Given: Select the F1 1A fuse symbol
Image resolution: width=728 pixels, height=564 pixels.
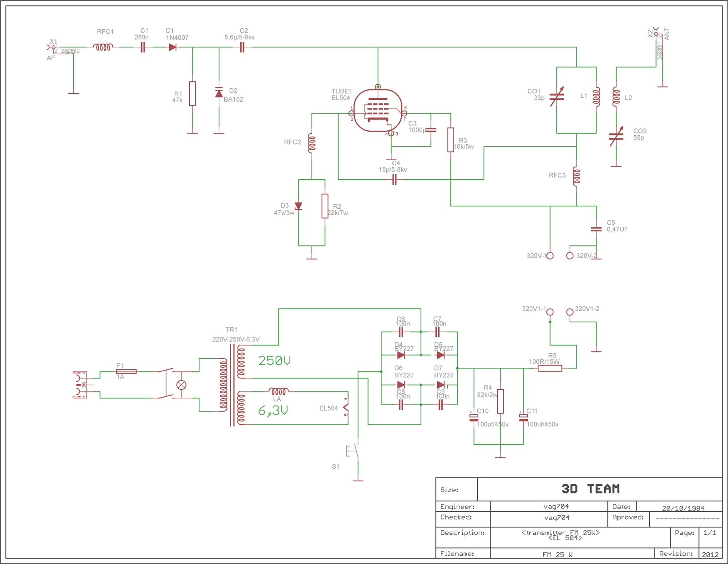Looking at the screenshot, I should tap(126, 371).
